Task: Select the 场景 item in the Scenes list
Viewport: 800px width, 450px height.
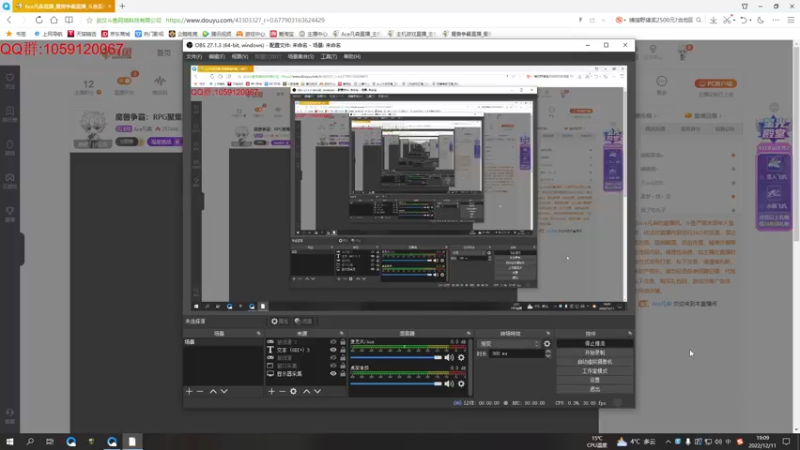Action: [x=223, y=342]
